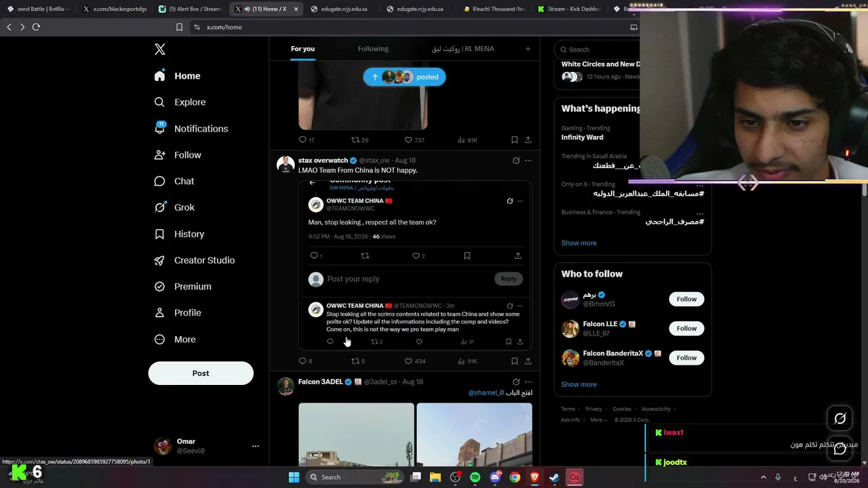
Task: Open Spotify from the taskbar
Action: 475,477
